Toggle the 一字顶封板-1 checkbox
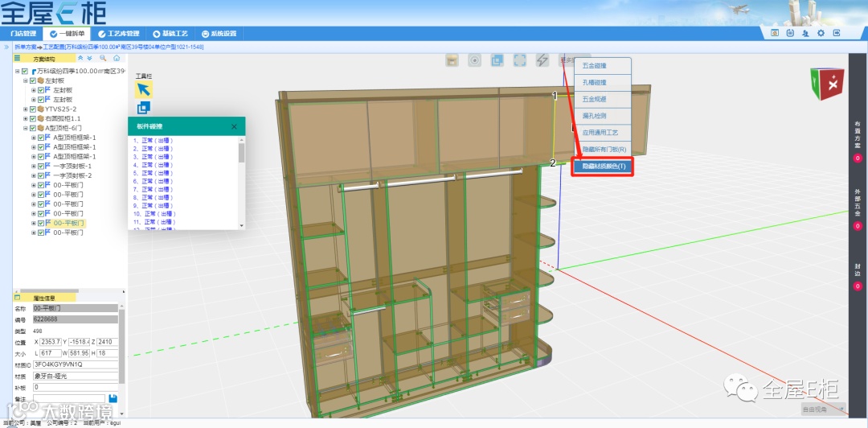Screen dimensions: 868x428 pyautogui.click(x=41, y=166)
